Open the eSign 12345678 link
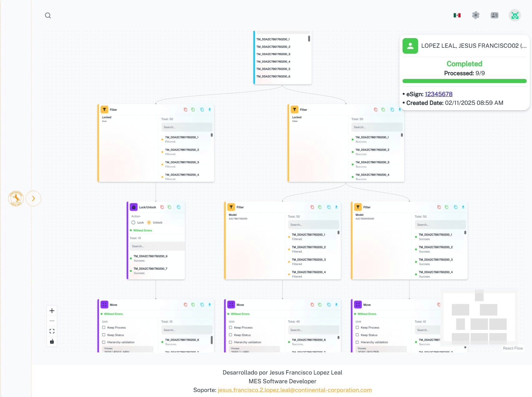This screenshot has width=532, height=397. [x=438, y=94]
